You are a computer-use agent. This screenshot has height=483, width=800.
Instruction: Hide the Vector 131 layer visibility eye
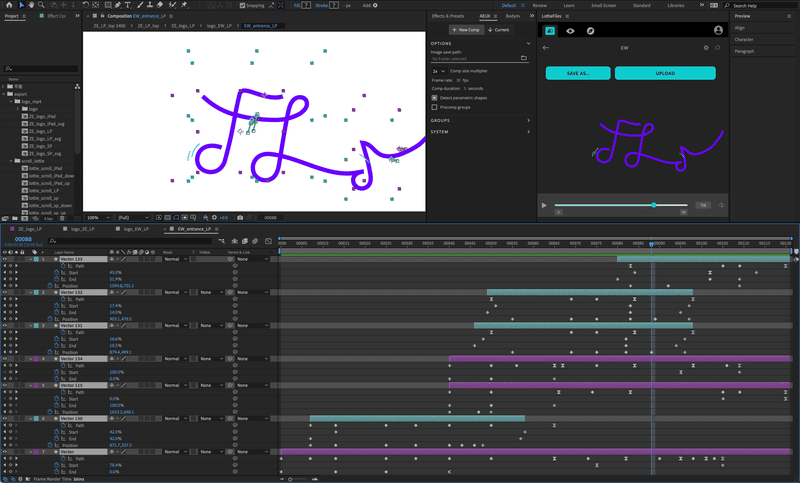click(5, 325)
